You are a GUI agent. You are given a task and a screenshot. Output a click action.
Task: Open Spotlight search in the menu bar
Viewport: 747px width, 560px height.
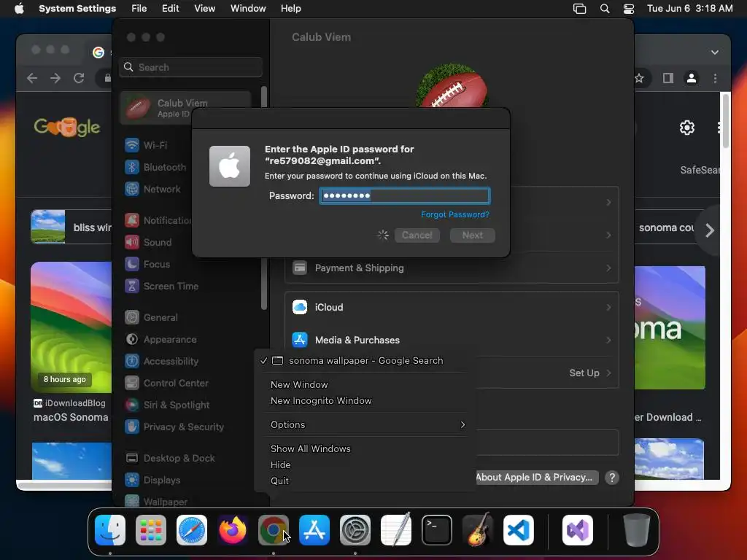point(605,9)
